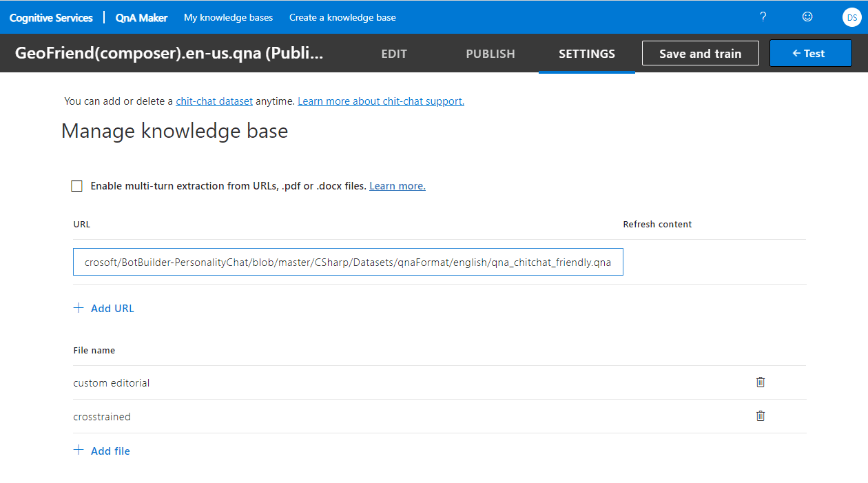The width and height of the screenshot is (868, 483).
Task: Click the plus icon beside Add file
Action: (79, 451)
